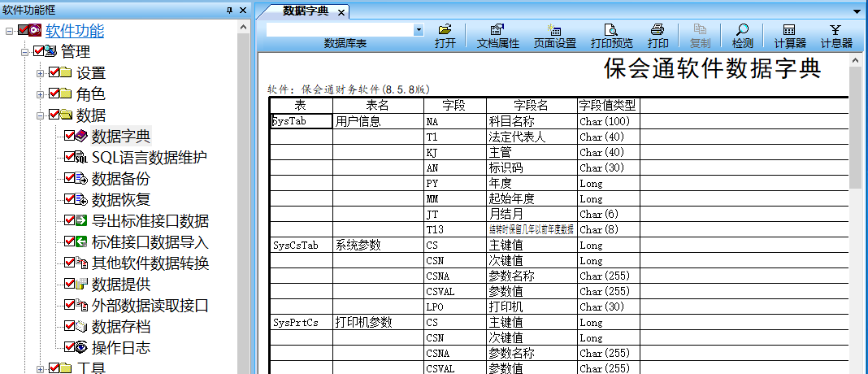Click the 法定代表人 field name cell
Viewport: 868px width, 374px height.
[532, 137]
